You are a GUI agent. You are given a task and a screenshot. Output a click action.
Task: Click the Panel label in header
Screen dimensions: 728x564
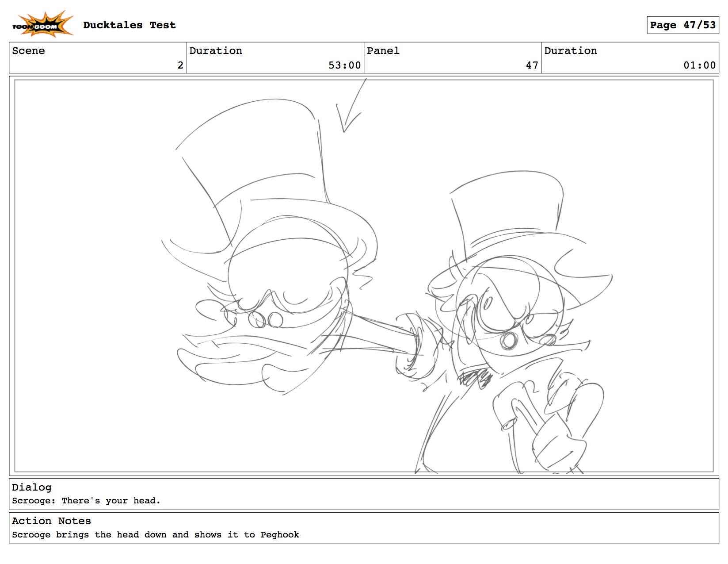383,51
